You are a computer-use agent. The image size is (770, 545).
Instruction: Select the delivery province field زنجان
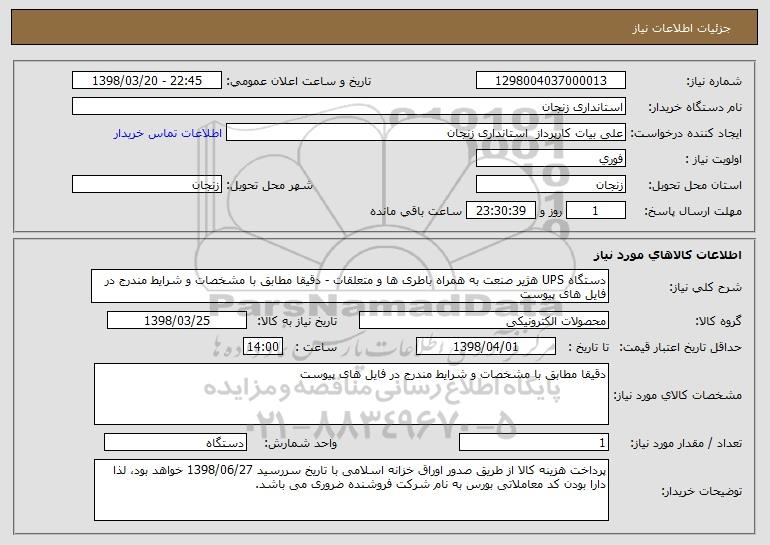pyautogui.click(x=550, y=185)
